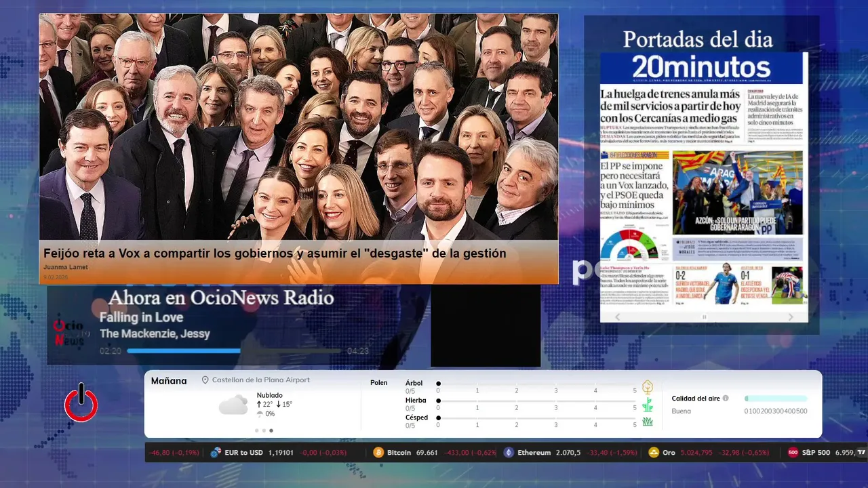Click the gold Oro icon in ticker
The image size is (868, 488).
(654, 453)
